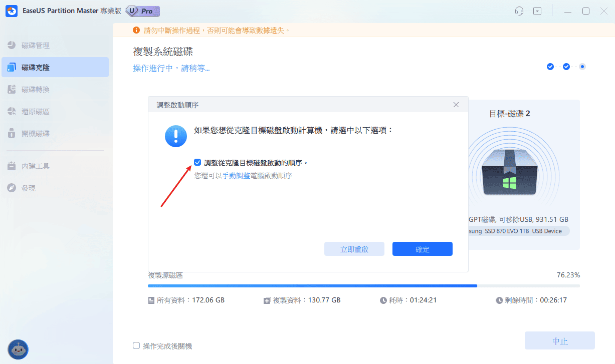
Task: Click the headset support icon in title bar
Action: pyautogui.click(x=519, y=11)
